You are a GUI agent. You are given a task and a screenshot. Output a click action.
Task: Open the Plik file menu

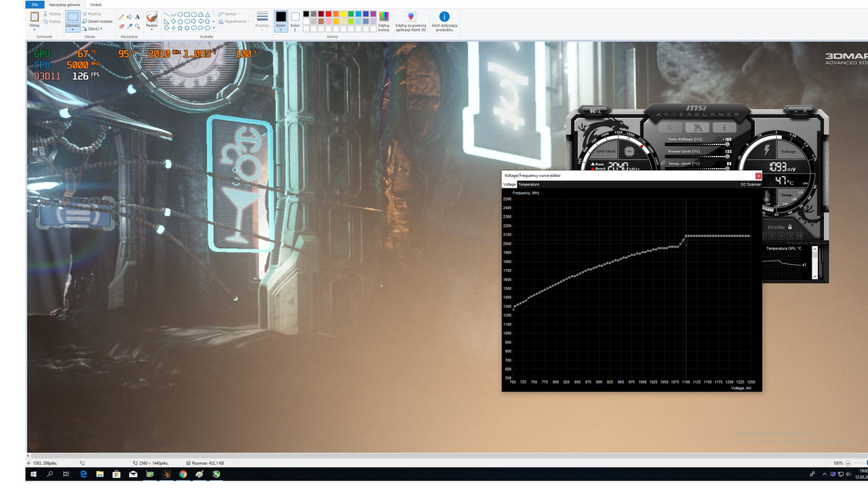click(x=35, y=4)
